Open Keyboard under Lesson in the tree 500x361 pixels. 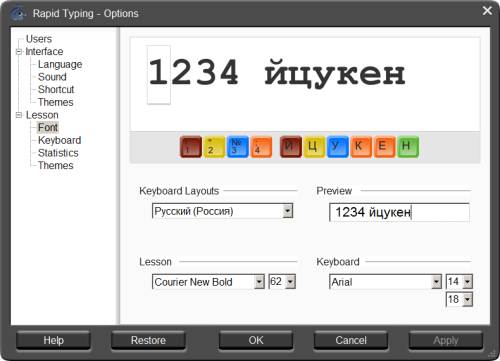pyautogui.click(x=59, y=140)
